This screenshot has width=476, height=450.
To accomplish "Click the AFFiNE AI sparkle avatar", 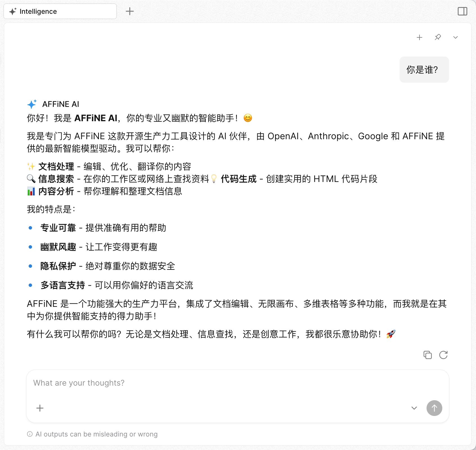I will pos(32,104).
